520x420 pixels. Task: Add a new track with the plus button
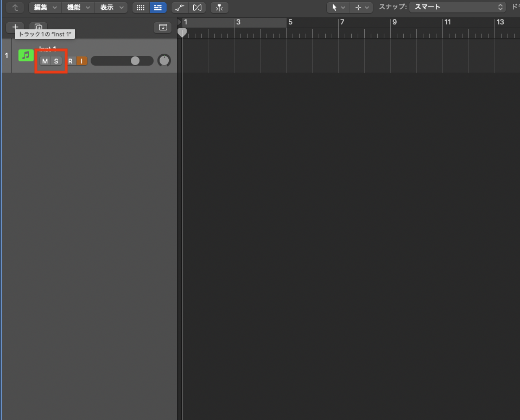coord(15,27)
